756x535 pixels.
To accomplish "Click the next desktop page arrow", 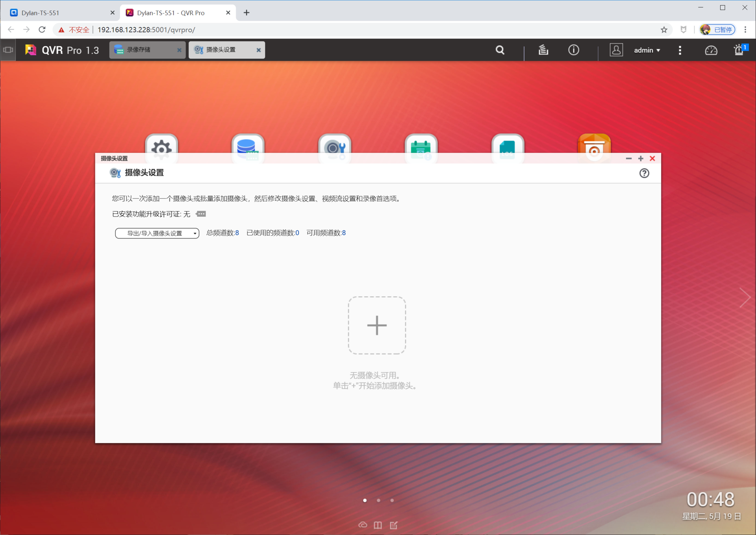I will click(x=745, y=297).
